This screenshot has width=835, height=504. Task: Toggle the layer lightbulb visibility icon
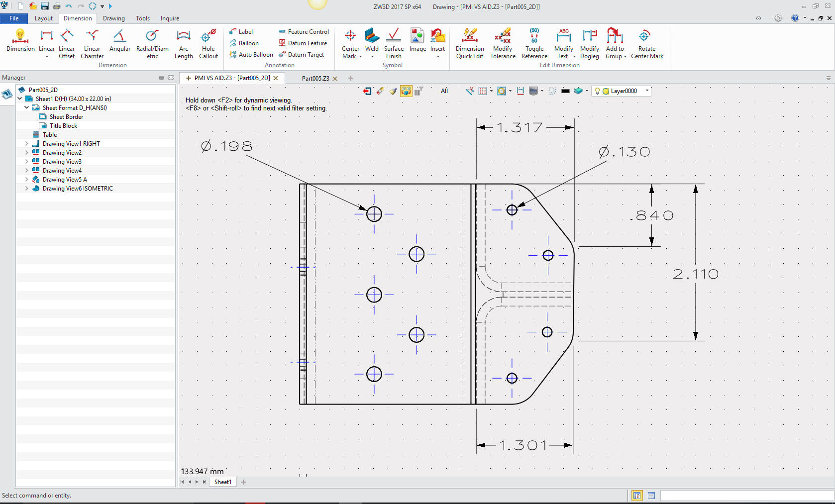click(x=597, y=91)
